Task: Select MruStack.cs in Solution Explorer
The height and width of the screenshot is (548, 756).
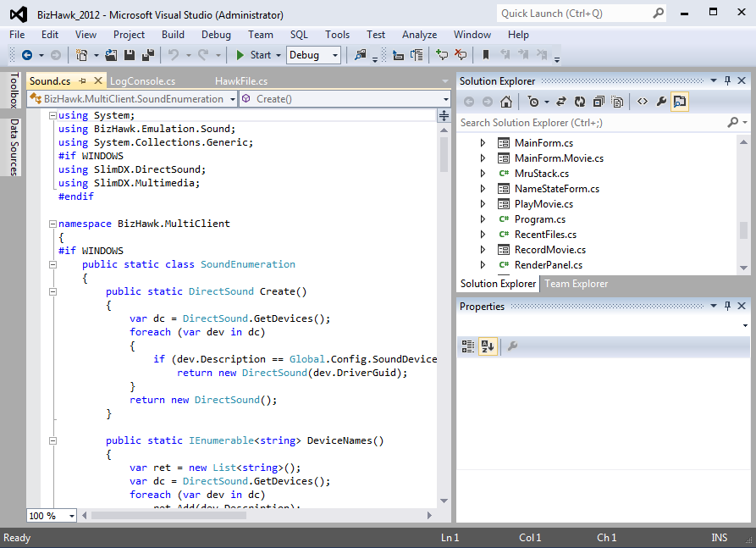Action: pos(542,173)
